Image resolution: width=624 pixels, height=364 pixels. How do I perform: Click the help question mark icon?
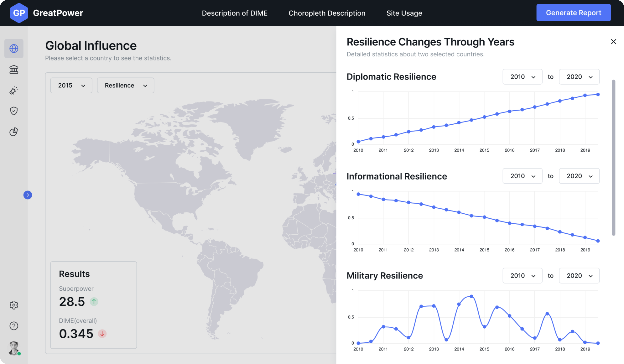(x=14, y=326)
